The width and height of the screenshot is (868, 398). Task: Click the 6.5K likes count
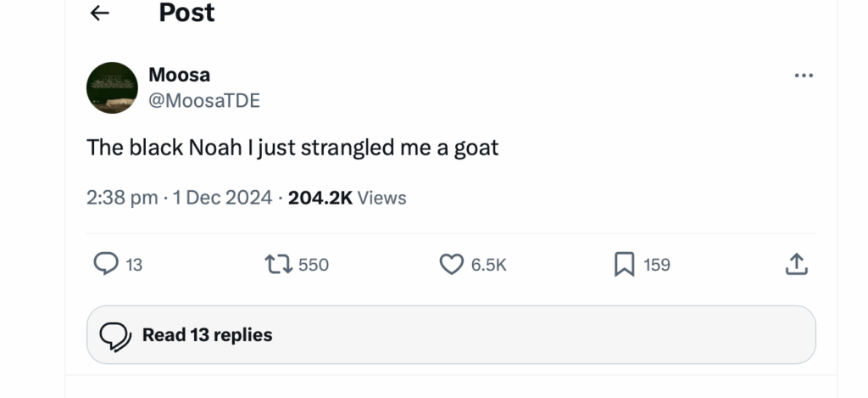tap(488, 266)
